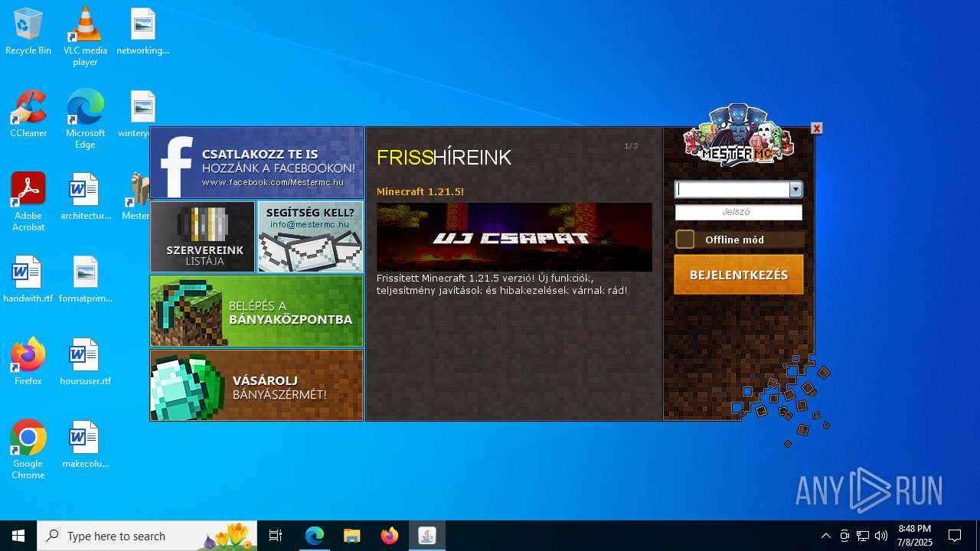980x551 pixels.
Task: Click the MesterMC logo
Action: pyautogui.click(x=739, y=136)
